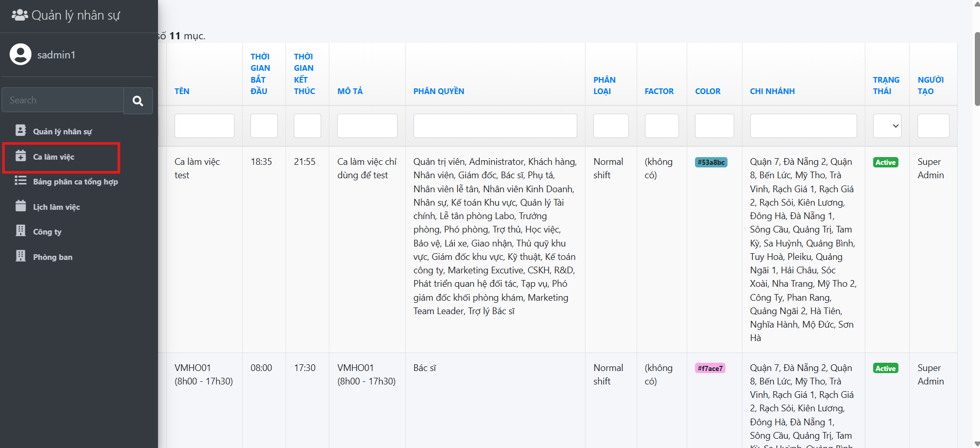Sort by Thời gian bắt đầu column
The height and width of the screenshot is (448, 980).
[x=260, y=74]
